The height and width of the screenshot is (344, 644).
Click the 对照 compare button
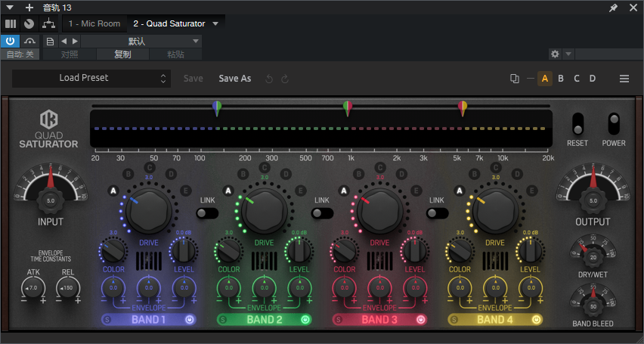click(70, 54)
